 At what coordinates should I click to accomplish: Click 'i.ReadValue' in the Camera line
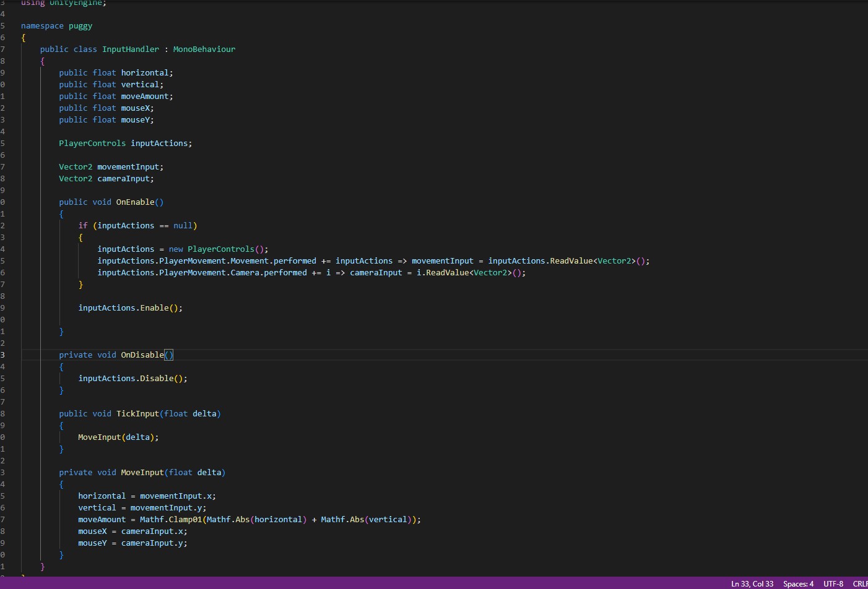coord(443,273)
